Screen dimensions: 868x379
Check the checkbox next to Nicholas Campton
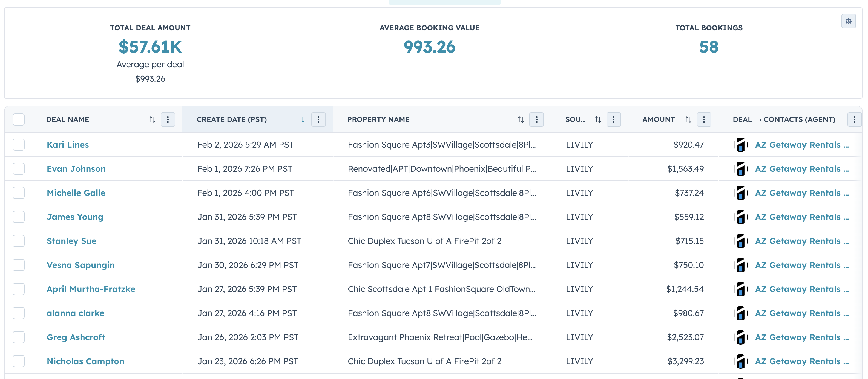(x=19, y=361)
